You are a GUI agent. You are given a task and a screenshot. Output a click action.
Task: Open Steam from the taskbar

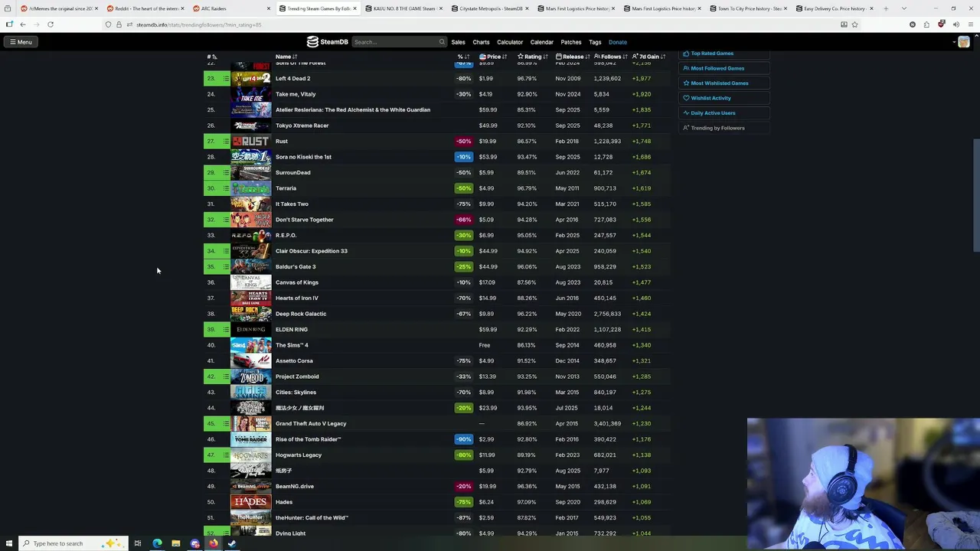[x=232, y=543]
